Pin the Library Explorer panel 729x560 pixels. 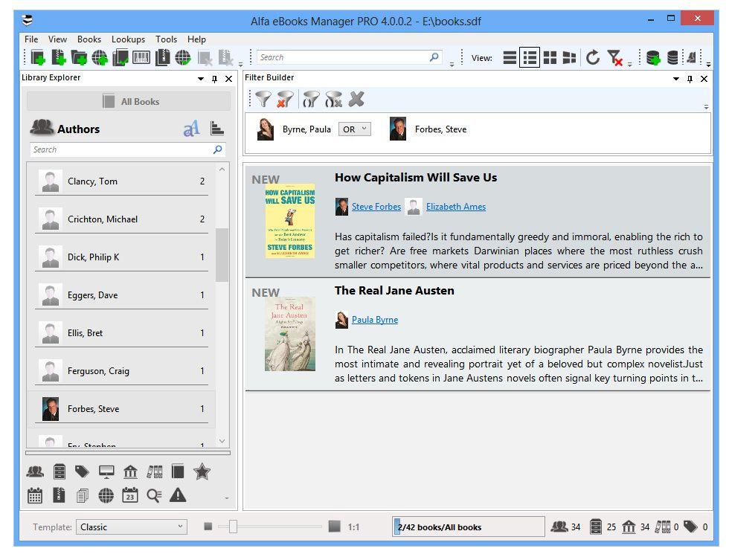tap(214, 79)
